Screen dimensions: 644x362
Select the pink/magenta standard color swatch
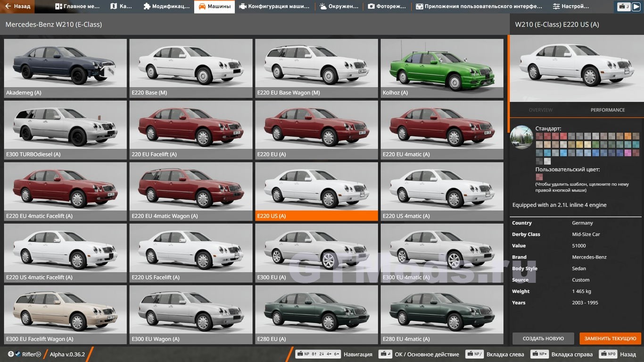(628, 153)
